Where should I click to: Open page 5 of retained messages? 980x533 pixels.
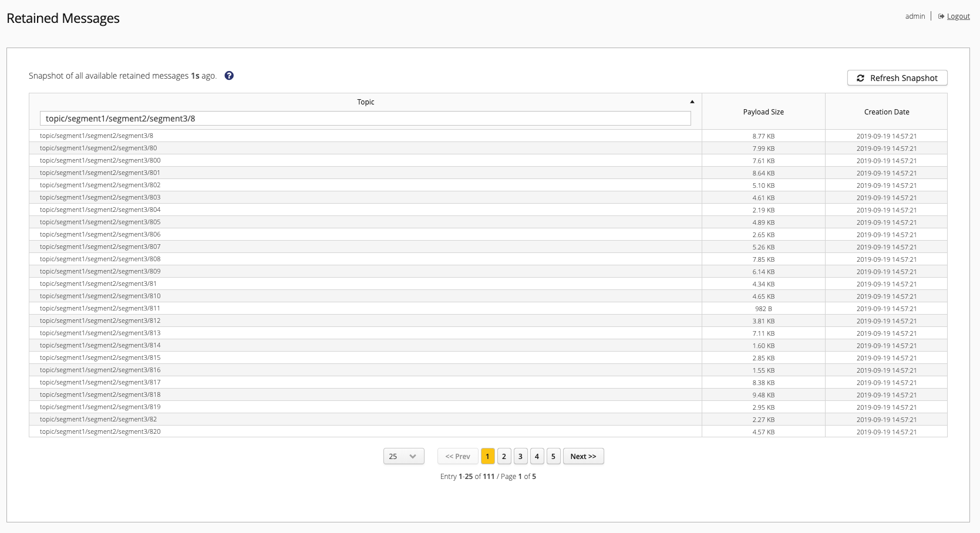click(553, 457)
